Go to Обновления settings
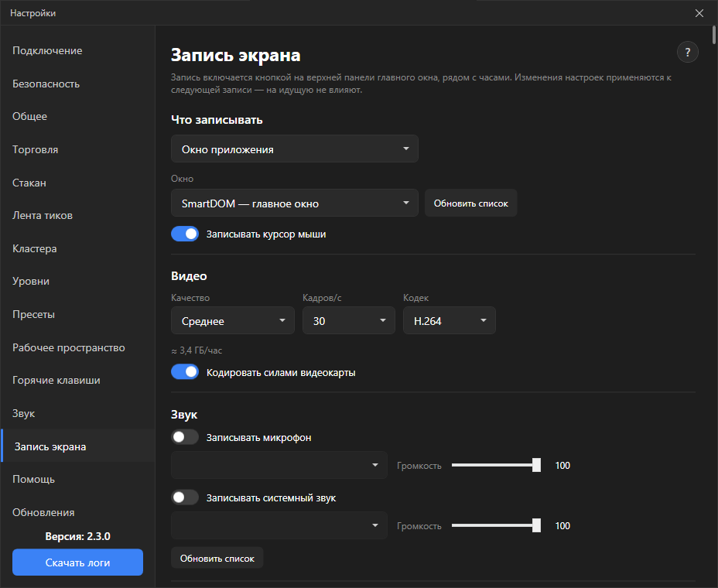 point(78,512)
